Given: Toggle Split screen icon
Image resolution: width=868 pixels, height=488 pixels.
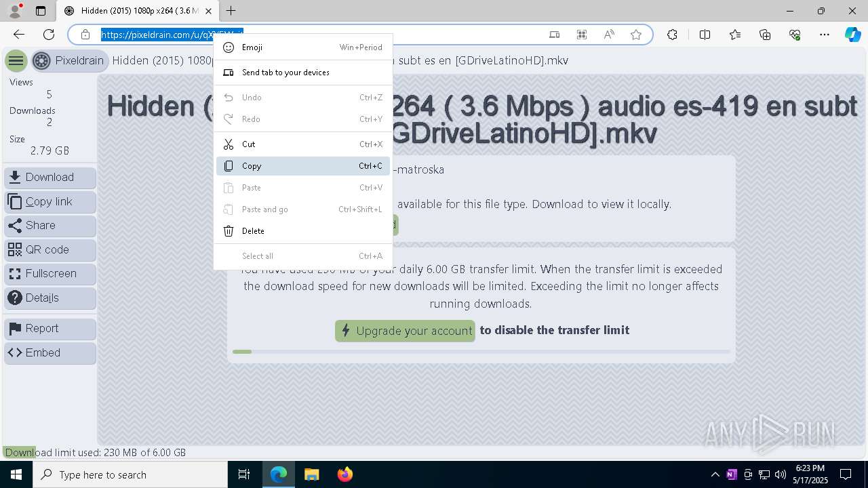Looking at the screenshot, I should click(x=705, y=35).
